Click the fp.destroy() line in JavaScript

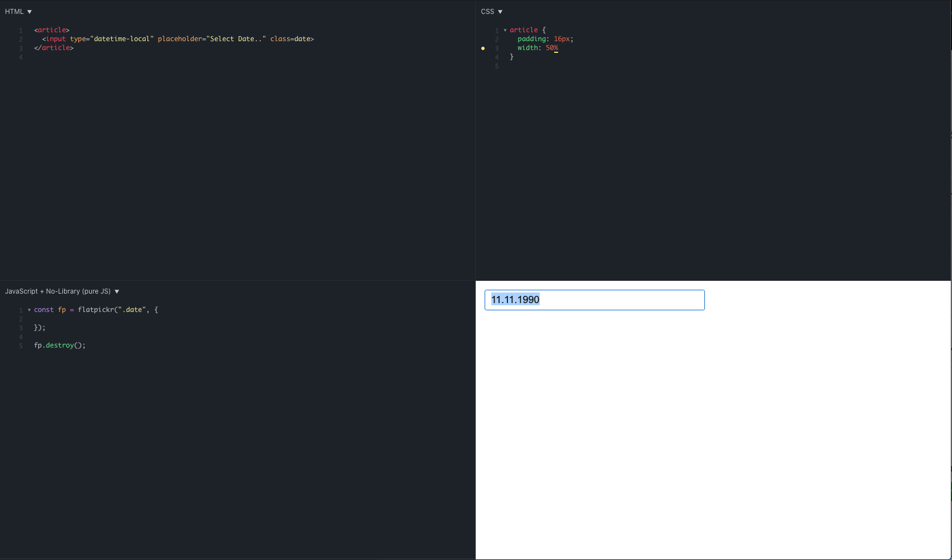click(60, 345)
